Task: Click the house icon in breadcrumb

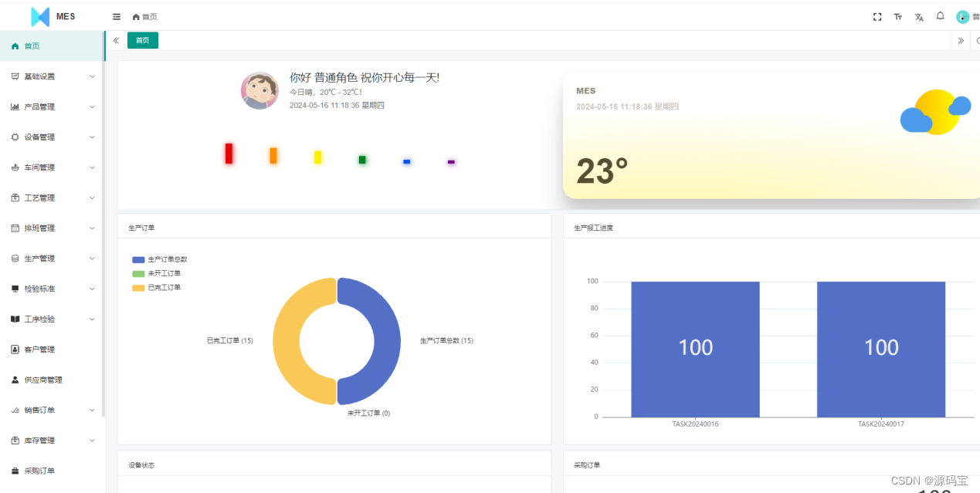Action: click(136, 17)
